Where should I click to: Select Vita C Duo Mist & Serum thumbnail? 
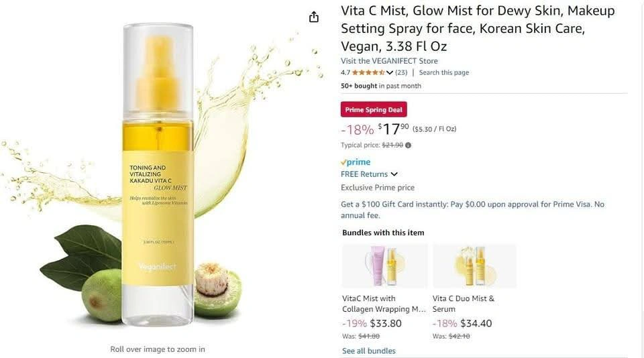pyautogui.click(x=474, y=266)
